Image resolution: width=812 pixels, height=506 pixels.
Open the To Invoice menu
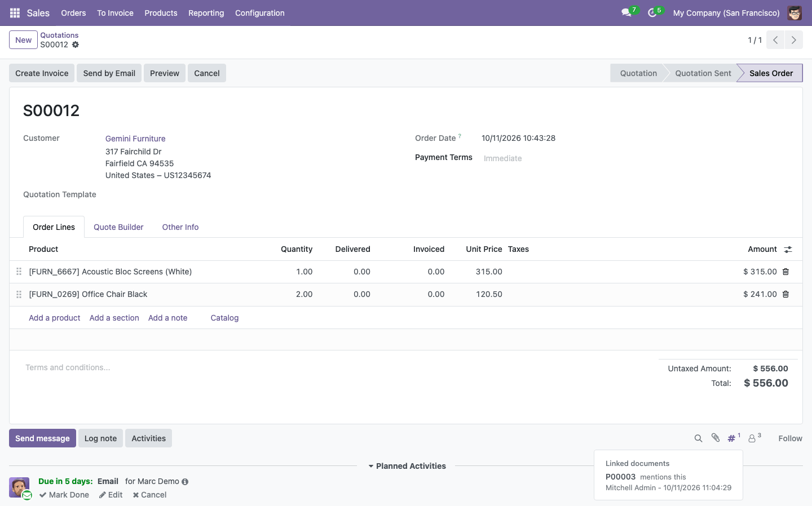click(x=115, y=13)
